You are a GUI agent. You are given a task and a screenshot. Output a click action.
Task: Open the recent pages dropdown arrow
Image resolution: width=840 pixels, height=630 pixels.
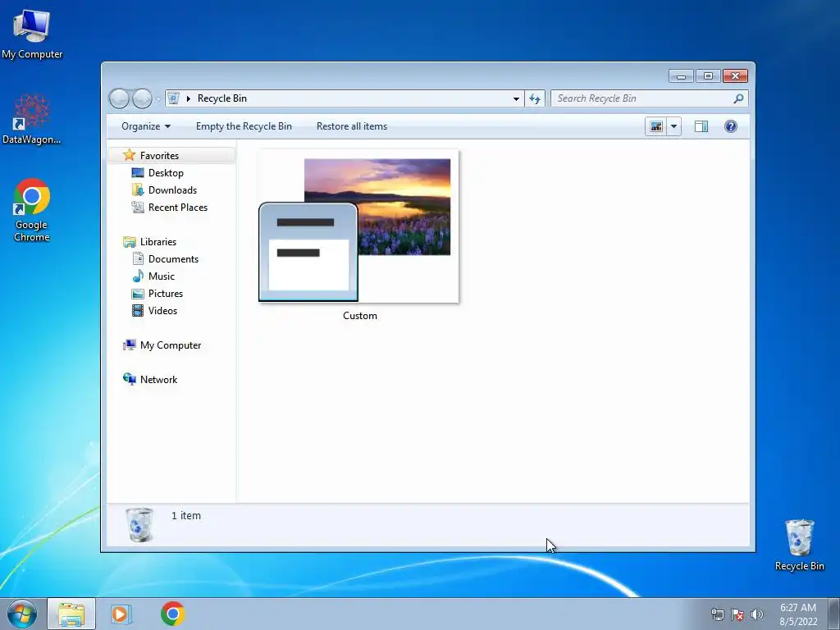coord(158,99)
